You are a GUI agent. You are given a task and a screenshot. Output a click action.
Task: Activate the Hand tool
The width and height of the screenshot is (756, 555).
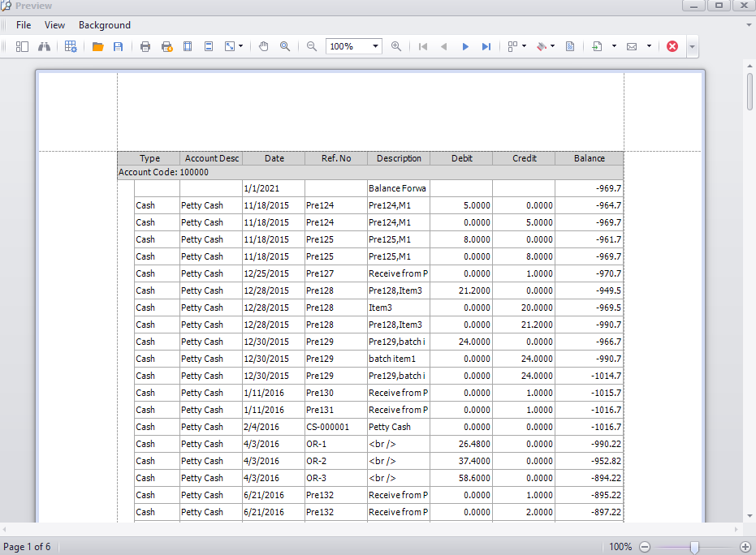pyautogui.click(x=263, y=47)
